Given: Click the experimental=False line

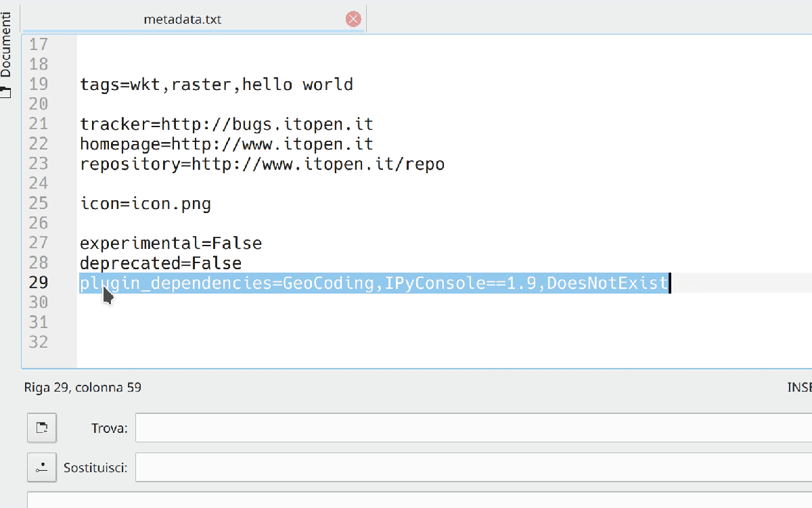Looking at the screenshot, I should tap(171, 243).
